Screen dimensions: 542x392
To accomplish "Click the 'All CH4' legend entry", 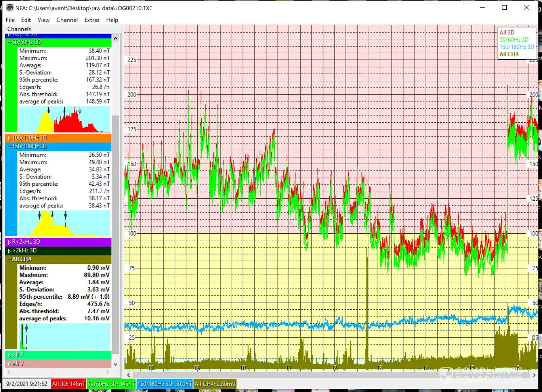I will click(x=509, y=54).
